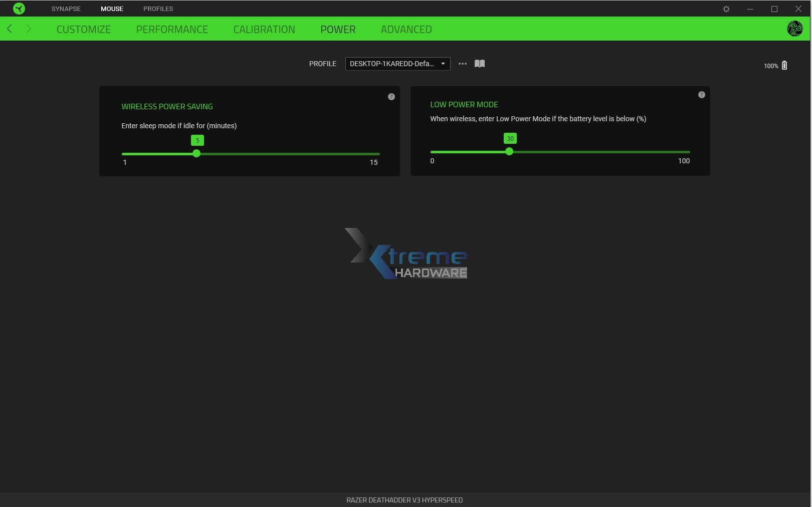Switch to the PERFORMANCE tab
Screen dimensions: 812x507
(x=172, y=29)
